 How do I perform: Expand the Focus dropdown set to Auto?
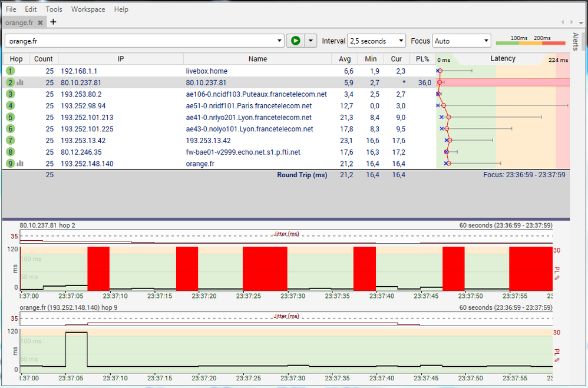pyautogui.click(x=461, y=41)
